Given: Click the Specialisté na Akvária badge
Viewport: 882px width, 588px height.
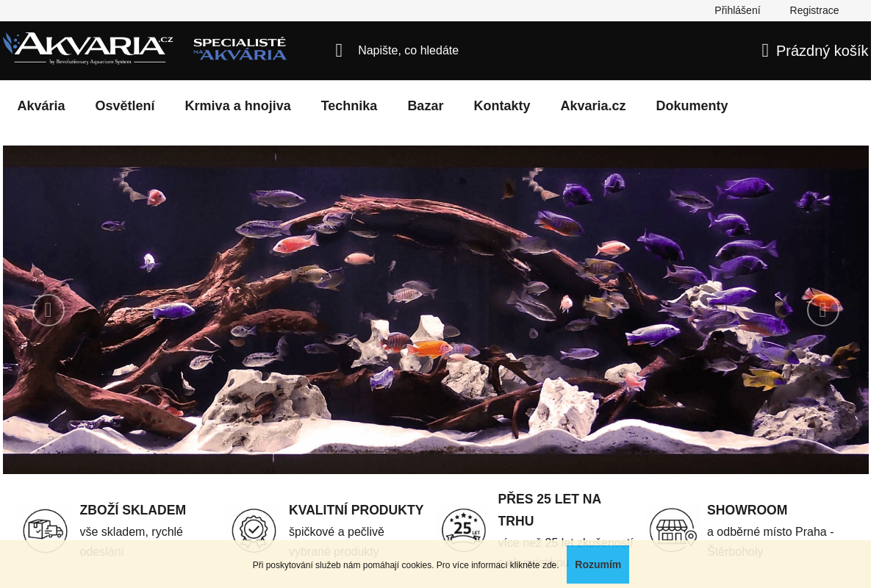Looking at the screenshot, I should 240,49.
